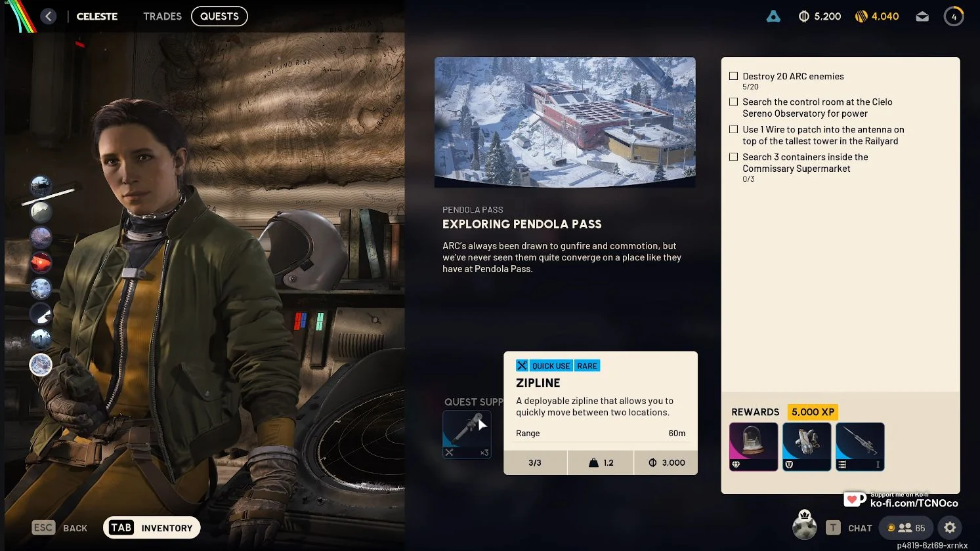This screenshot has height=551, width=980.
Task: Click the QUICK USE tag in tooltip
Action: click(551, 366)
